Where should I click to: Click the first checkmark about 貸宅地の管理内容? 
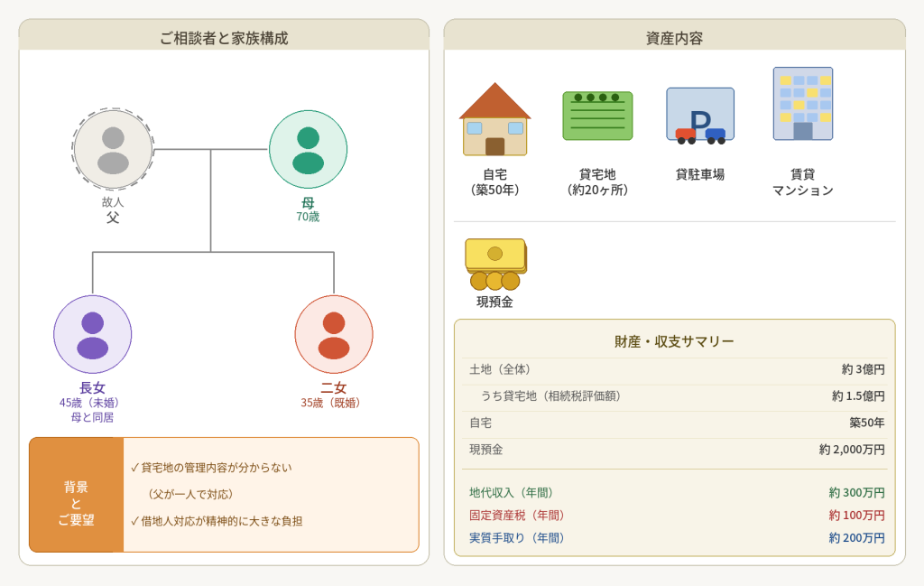pyautogui.click(x=134, y=468)
